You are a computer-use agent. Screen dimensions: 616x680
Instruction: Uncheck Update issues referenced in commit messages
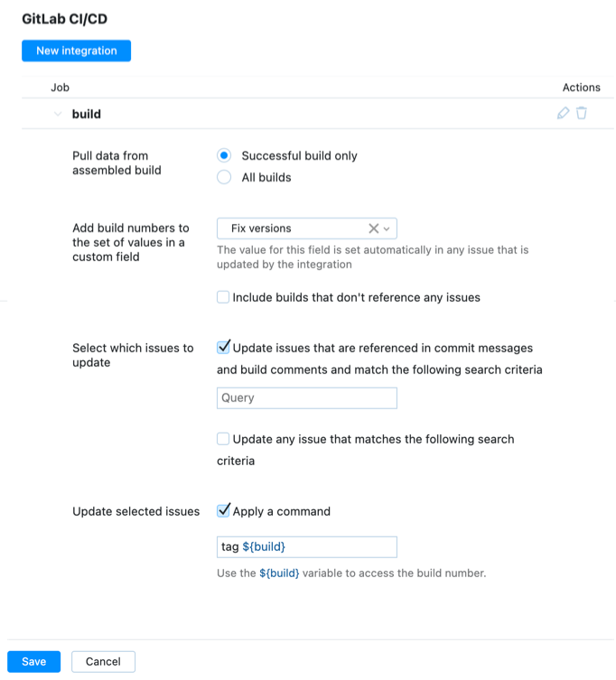(x=223, y=348)
